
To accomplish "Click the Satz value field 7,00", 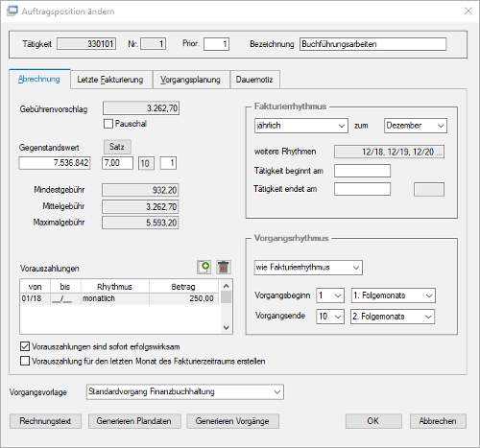I will point(117,163).
